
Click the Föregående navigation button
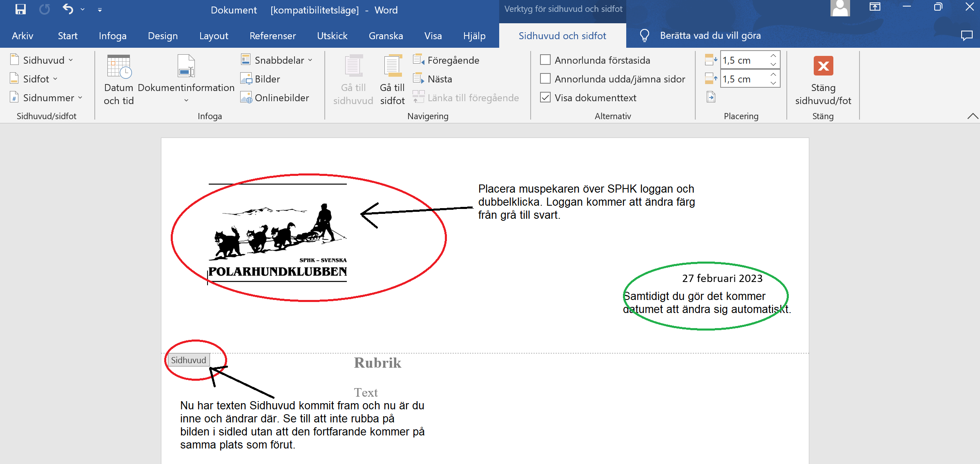click(446, 60)
